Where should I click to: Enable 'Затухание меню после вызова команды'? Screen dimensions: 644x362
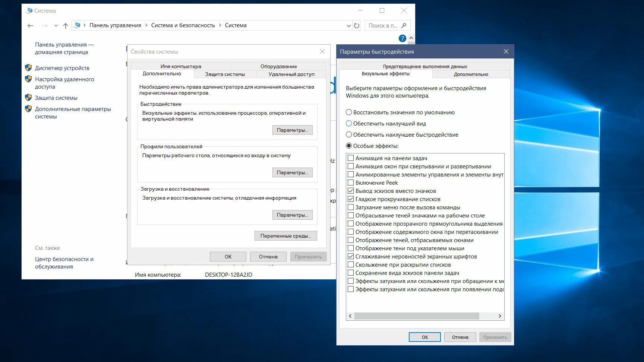pyautogui.click(x=351, y=207)
